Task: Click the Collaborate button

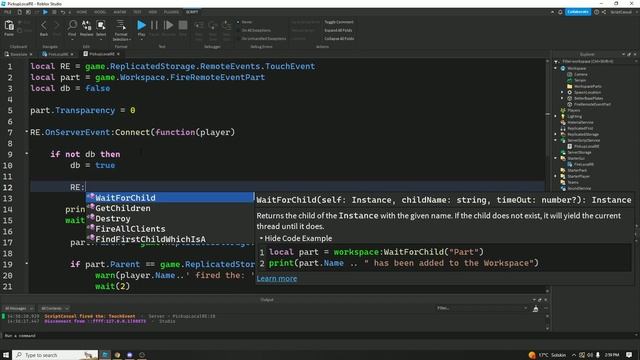Action: (x=578, y=12)
